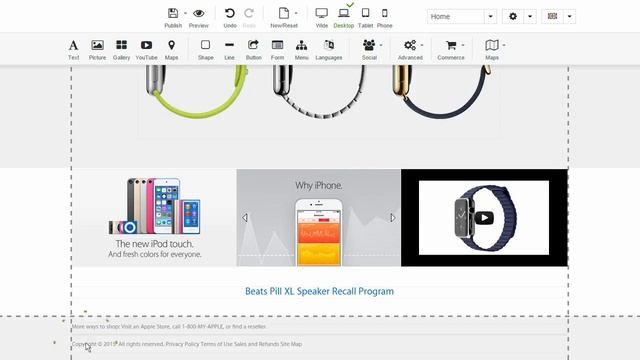The image size is (640, 360).
Task: Select the Copyright footer text line
Action: pyautogui.click(x=187, y=344)
